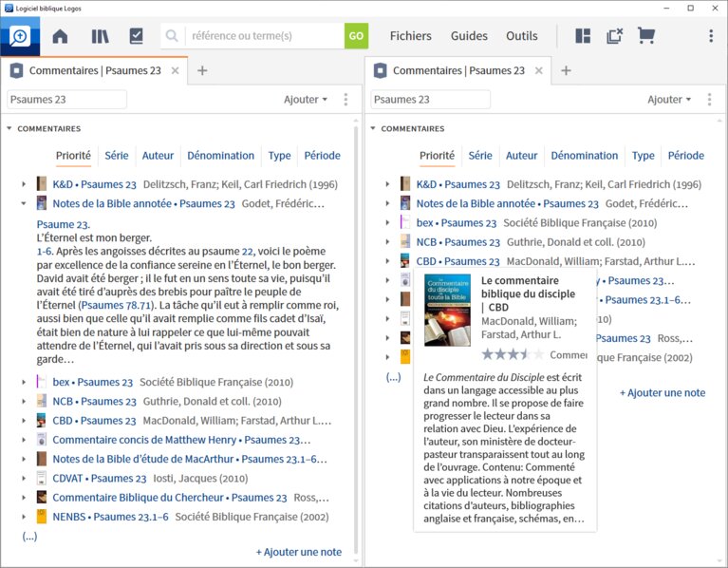This screenshot has height=568, width=728.
Task: Add new tab in right pane
Action: [566, 70]
